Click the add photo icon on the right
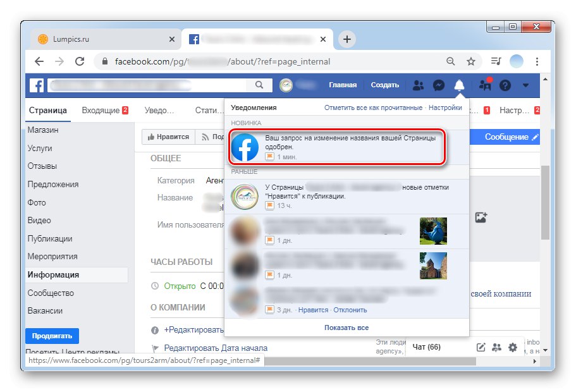 click(481, 217)
